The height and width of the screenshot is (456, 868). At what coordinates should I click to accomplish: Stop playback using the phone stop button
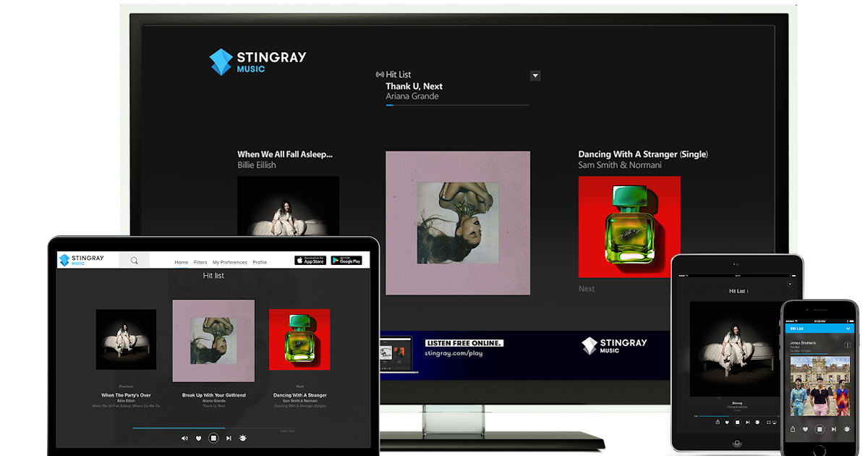[820, 429]
